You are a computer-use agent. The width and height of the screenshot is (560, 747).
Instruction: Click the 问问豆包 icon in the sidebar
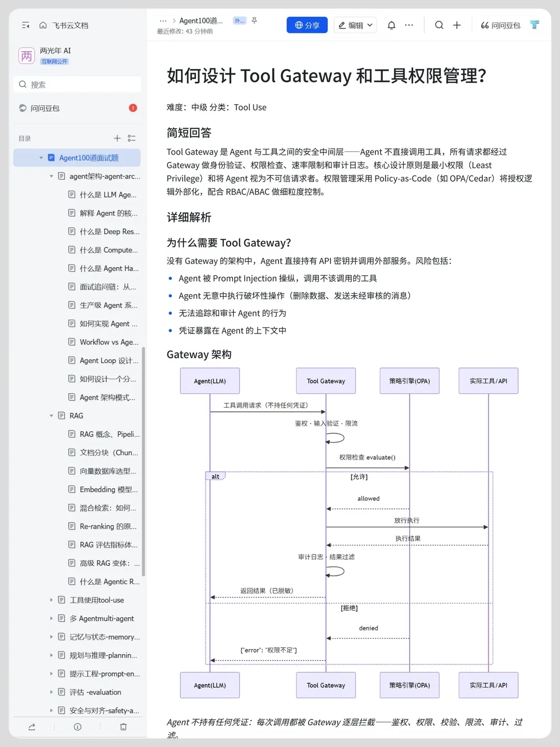pyautogui.click(x=23, y=108)
